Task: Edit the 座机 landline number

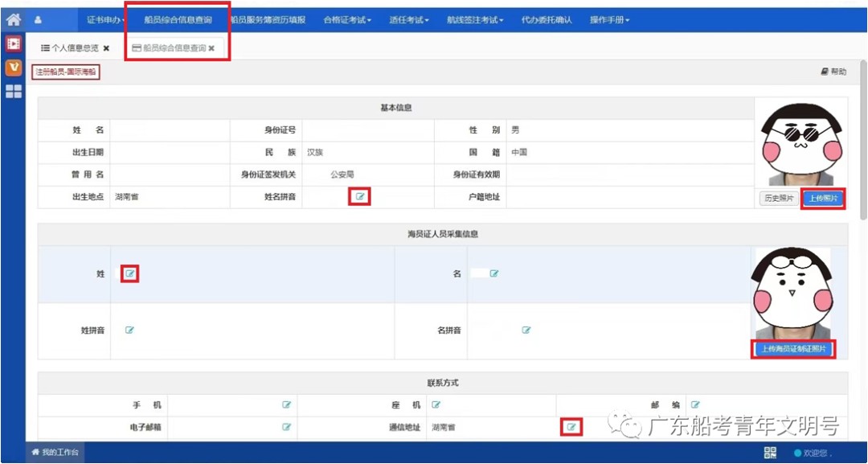Action: point(436,404)
